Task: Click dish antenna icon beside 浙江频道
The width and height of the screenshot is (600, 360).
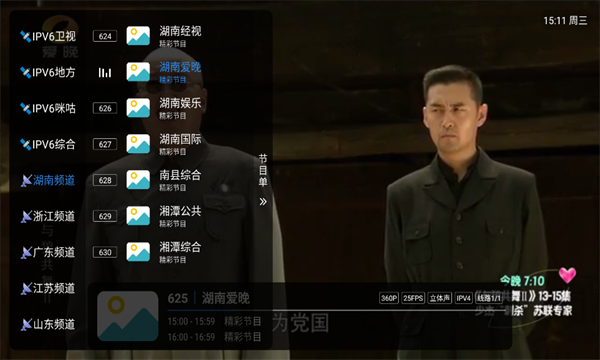Action: (26, 217)
